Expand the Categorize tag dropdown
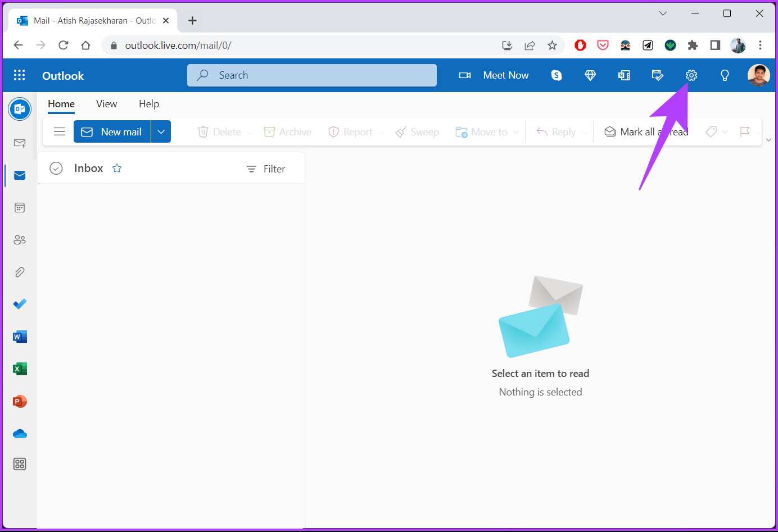The image size is (778, 532). coord(725,132)
